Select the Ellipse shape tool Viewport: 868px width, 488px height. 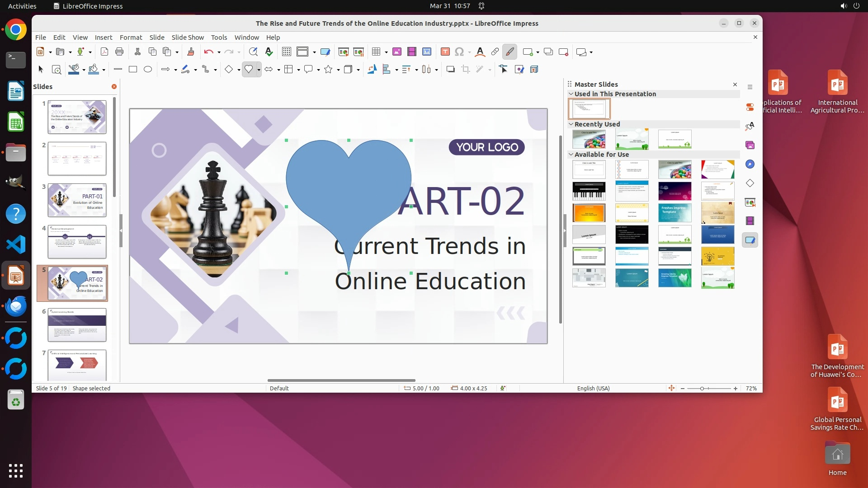tap(148, 70)
